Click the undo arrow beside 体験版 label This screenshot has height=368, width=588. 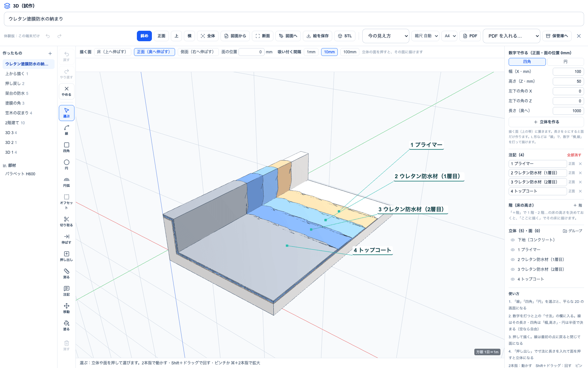pyautogui.click(x=48, y=36)
